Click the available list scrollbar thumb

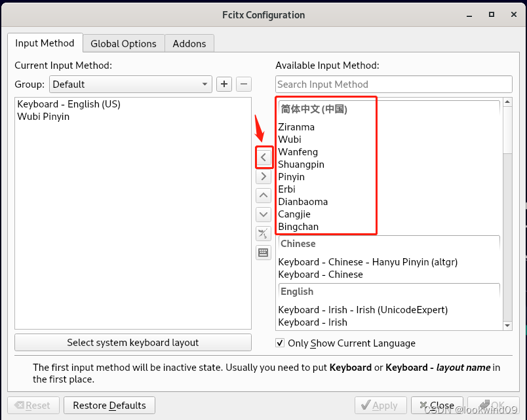pyautogui.click(x=507, y=130)
